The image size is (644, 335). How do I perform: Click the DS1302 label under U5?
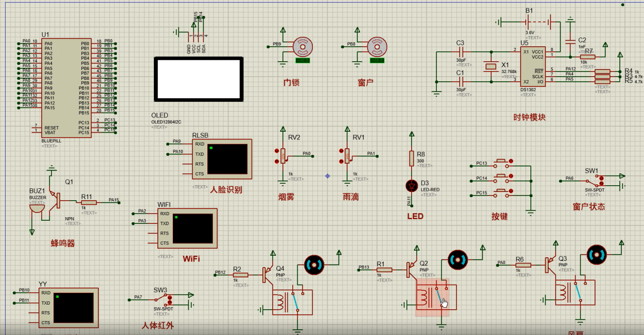click(x=529, y=90)
